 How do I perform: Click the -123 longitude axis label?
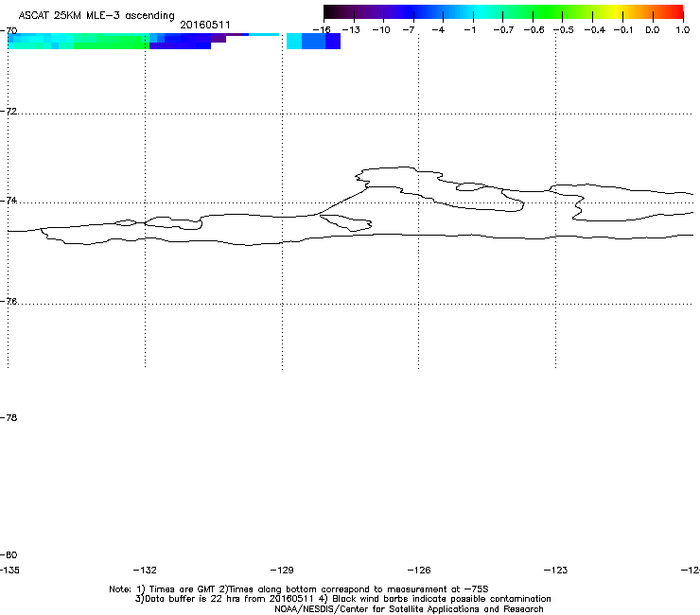(x=556, y=570)
